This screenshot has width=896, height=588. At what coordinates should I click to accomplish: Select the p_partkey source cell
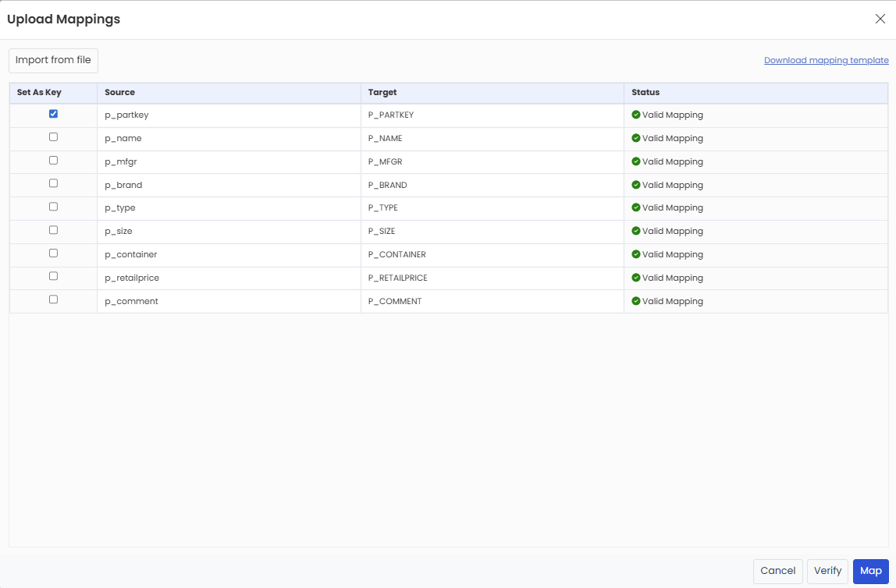pyautogui.click(x=229, y=115)
